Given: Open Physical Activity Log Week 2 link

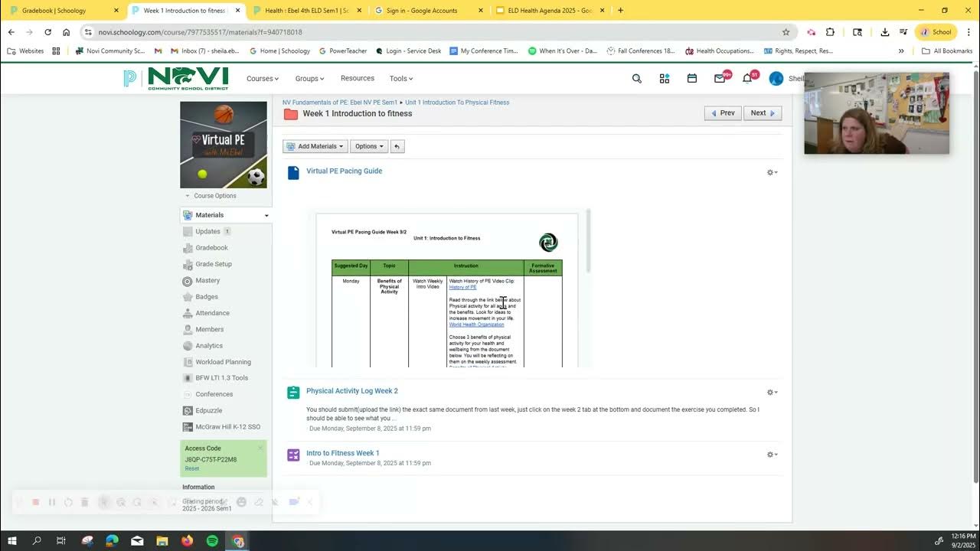Looking at the screenshot, I should [x=352, y=391].
